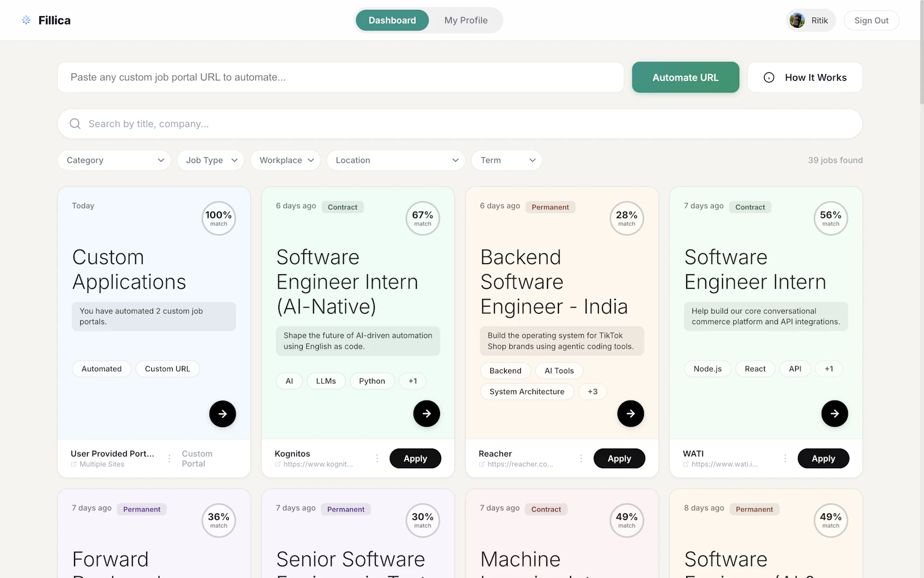Expand the Term filter dropdown
The image size is (924, 578).
(507, 160)
